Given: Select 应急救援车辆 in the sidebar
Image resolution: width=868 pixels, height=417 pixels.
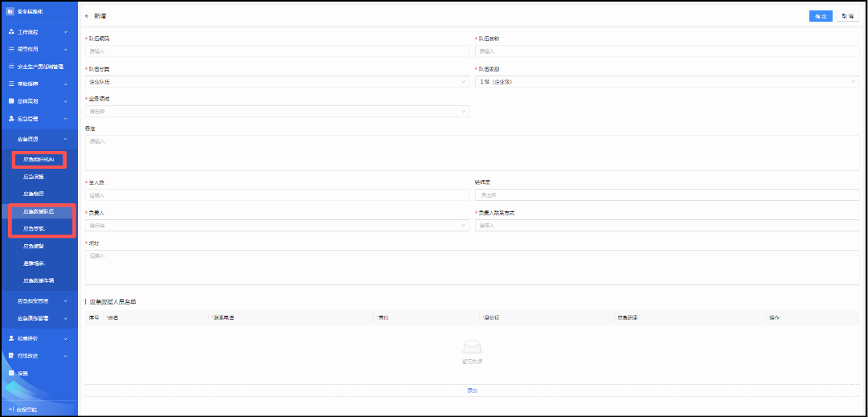Looking at the screenshot, I should pyautogui.click(x=39, y=280).
